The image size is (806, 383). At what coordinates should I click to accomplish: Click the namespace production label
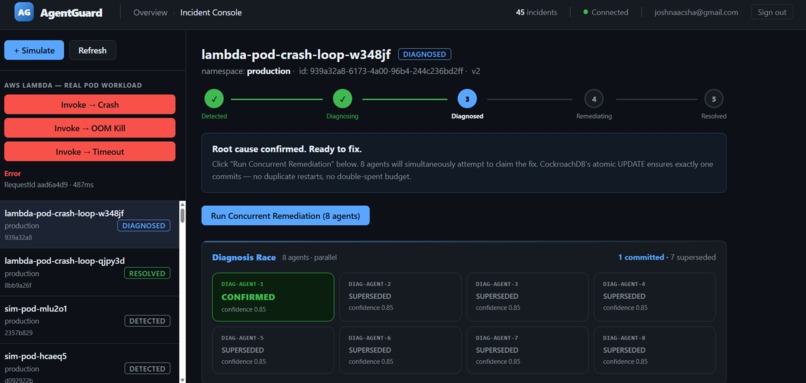(246, 71)
